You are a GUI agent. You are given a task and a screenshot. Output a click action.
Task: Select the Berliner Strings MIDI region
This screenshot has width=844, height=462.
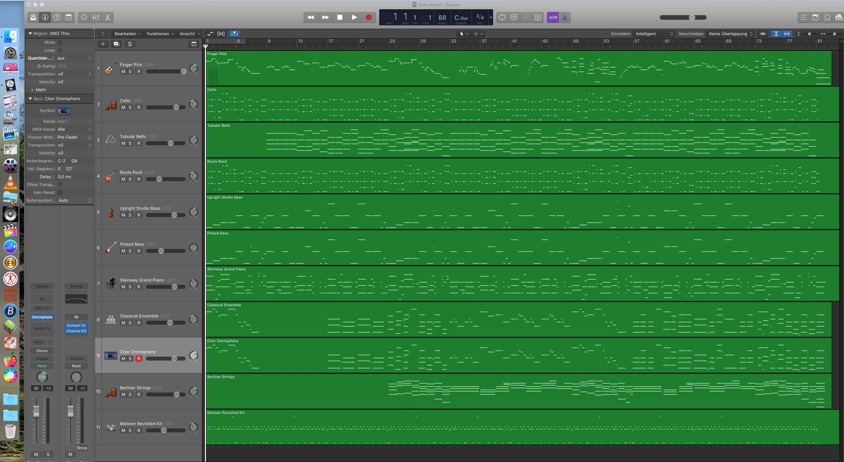(x=518, y=391)
